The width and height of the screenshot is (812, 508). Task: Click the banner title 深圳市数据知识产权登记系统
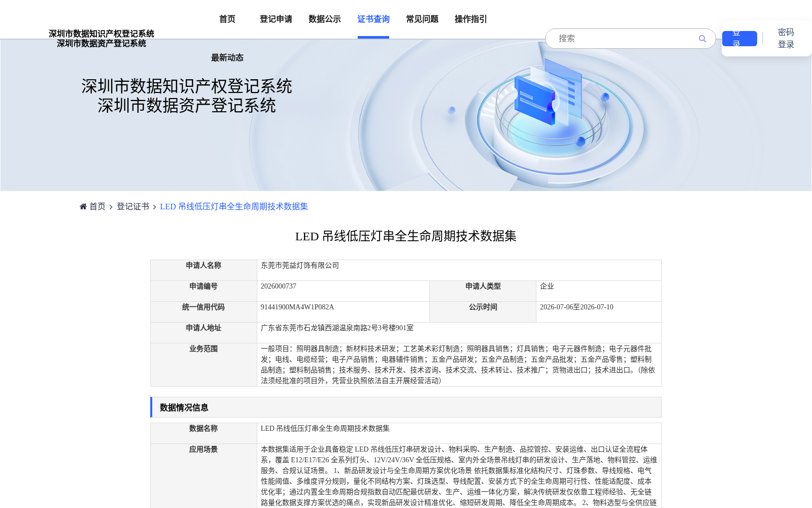[x=187, y=86]
